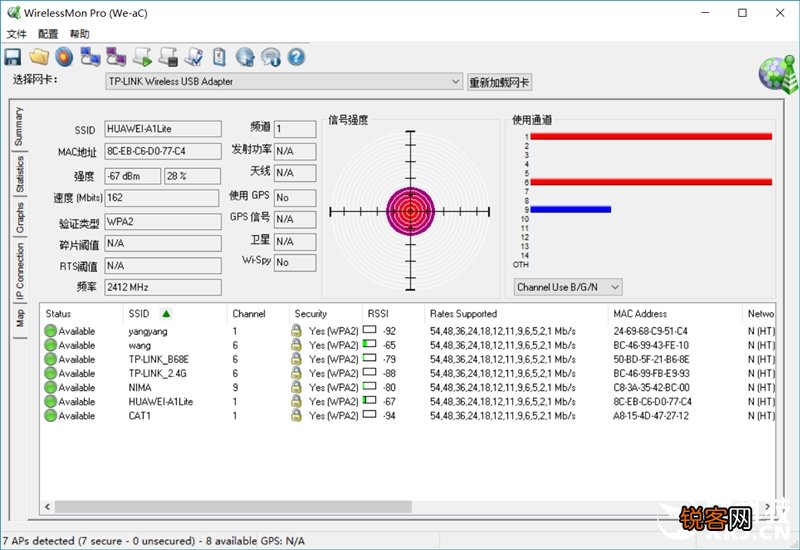800x550 pixels.
Task: Switch to the Graphs tab
Action: [x=19, y=217]
